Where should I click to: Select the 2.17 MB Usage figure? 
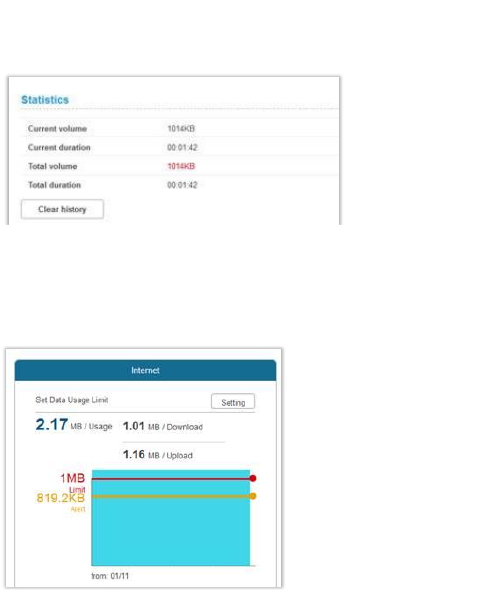pos(74,425)
